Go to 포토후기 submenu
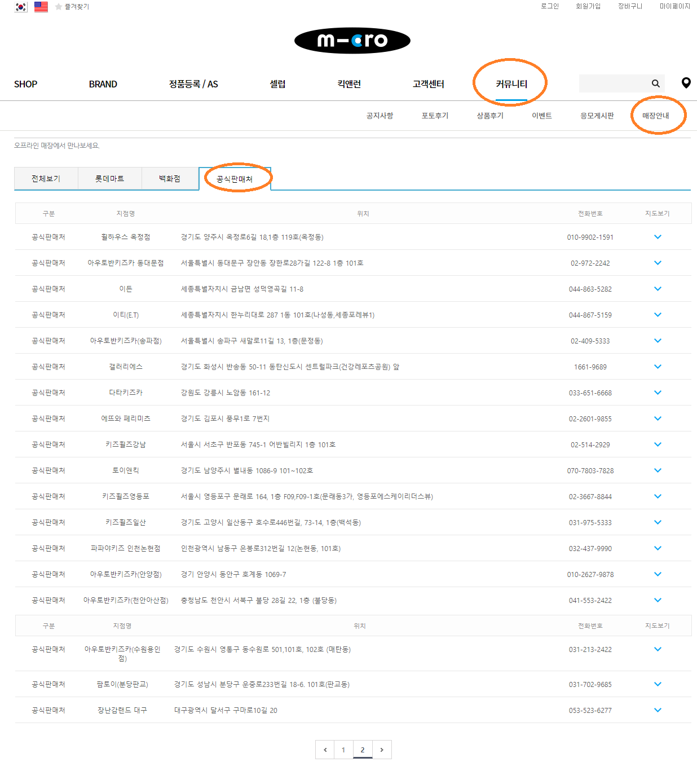Image resolution: width=697 pixels, height=784 pixels. pos(435,116)
